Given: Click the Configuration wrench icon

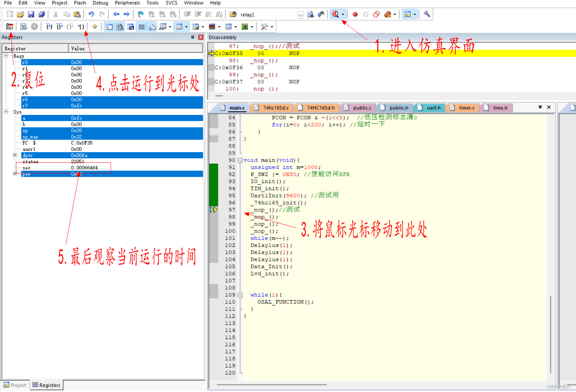Looking at the screenshot, I should [x=427, y=14].
